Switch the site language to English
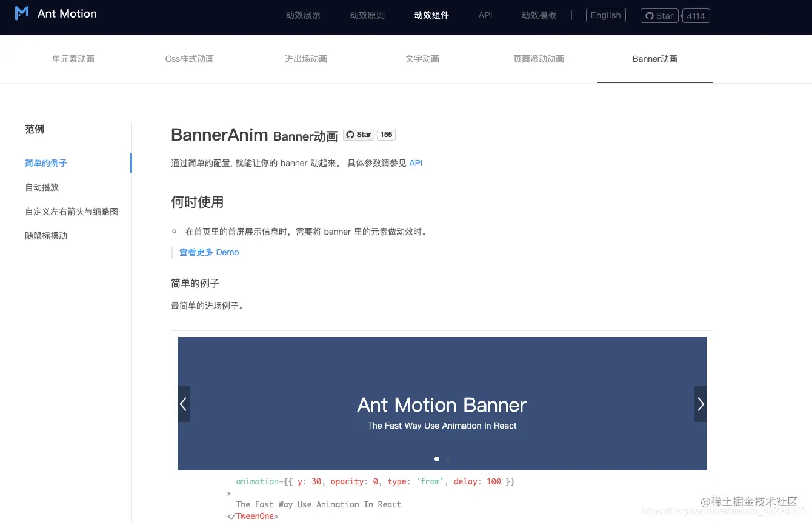This screenshot has width=812, height=522. tap(605, 15)
